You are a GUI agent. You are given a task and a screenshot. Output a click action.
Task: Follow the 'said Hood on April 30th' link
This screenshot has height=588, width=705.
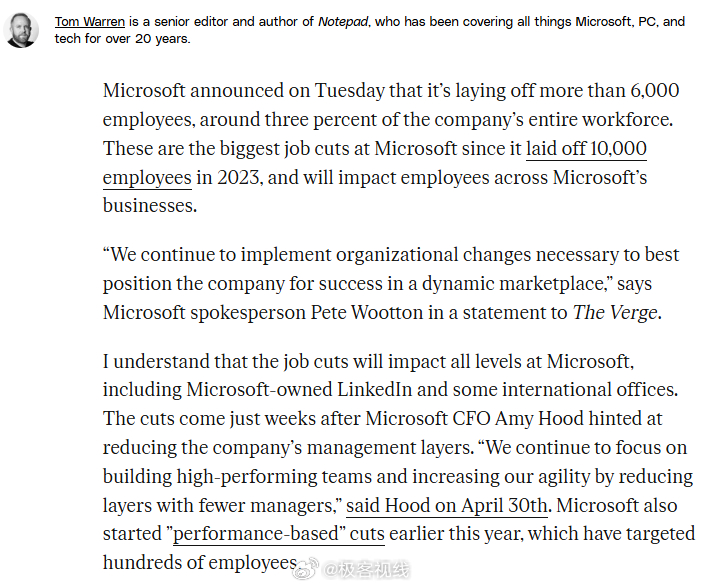(x=446, y=506)
